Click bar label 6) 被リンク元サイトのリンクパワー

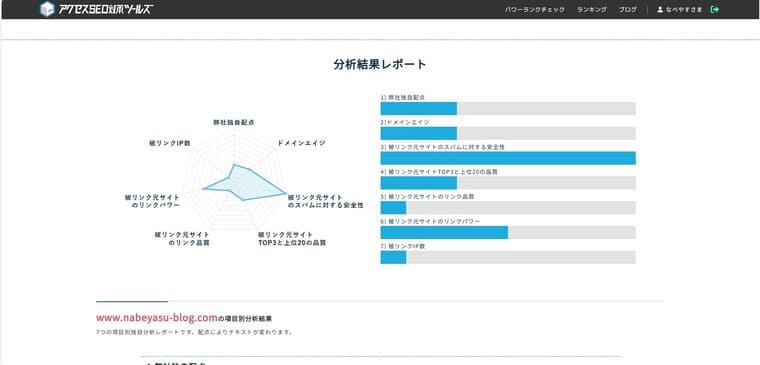point(430,221)
